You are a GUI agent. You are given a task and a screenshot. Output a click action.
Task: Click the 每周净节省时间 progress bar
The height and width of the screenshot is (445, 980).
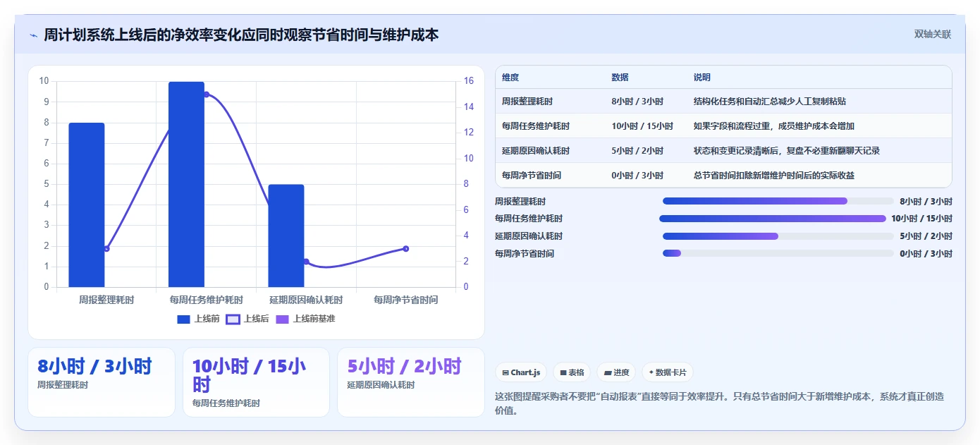pos(778,253)
